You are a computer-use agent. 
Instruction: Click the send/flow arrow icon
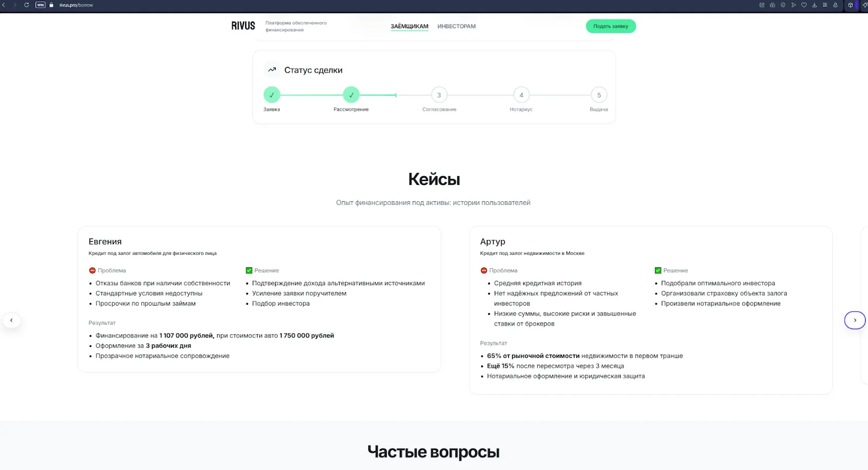tap(793, 5)
